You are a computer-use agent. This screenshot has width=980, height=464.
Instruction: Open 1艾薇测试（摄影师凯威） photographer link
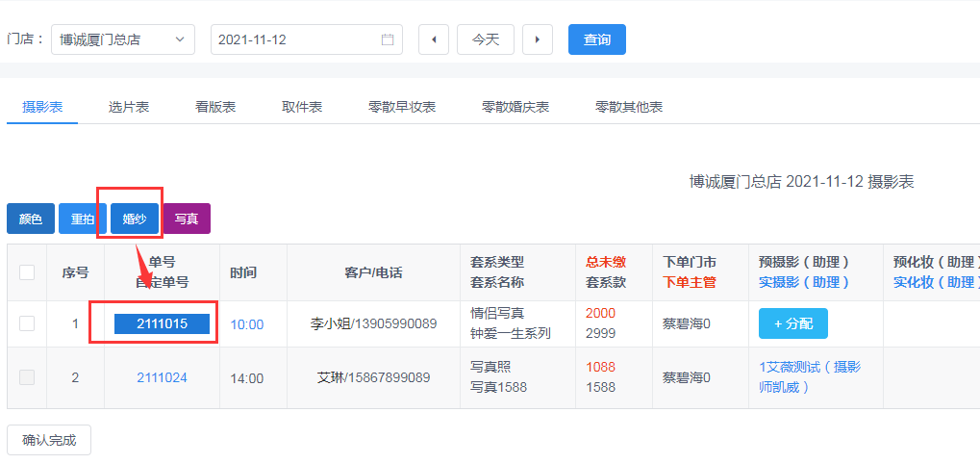pyautogui.click(x=810, y=377)
